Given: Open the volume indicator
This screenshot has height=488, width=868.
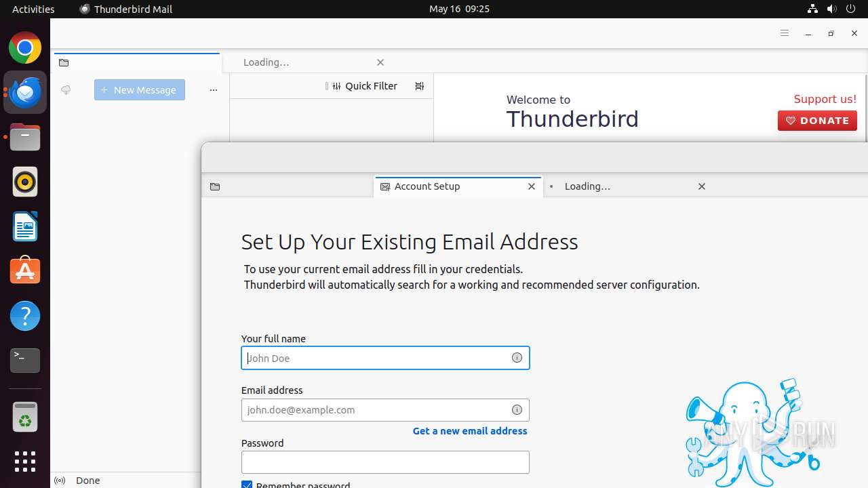Looking at the screenshot, I should [x=831, y=9].
